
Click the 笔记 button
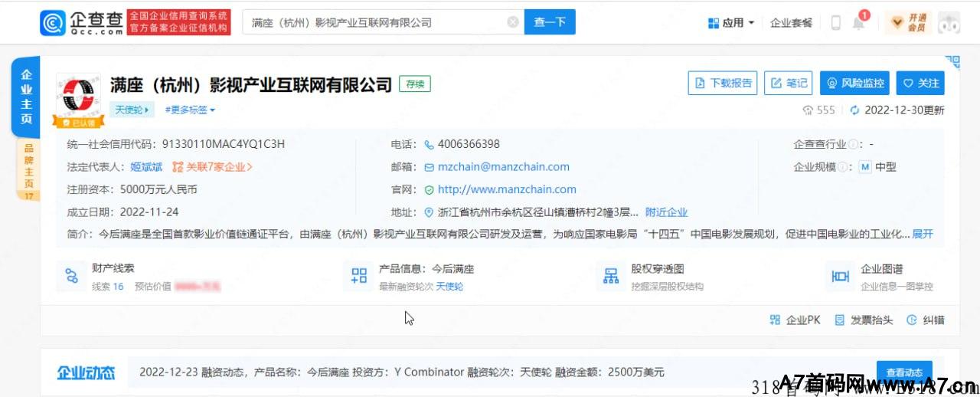pyautogui.click(x=788, y=83)
